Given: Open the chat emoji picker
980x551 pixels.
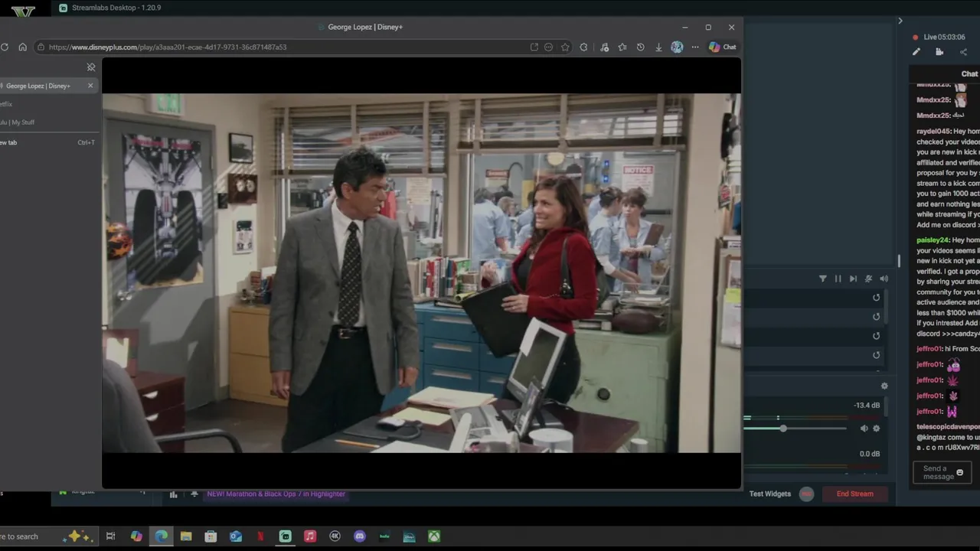Looking at the screenshot, I should pyautogui.click(x=960, y=473).
